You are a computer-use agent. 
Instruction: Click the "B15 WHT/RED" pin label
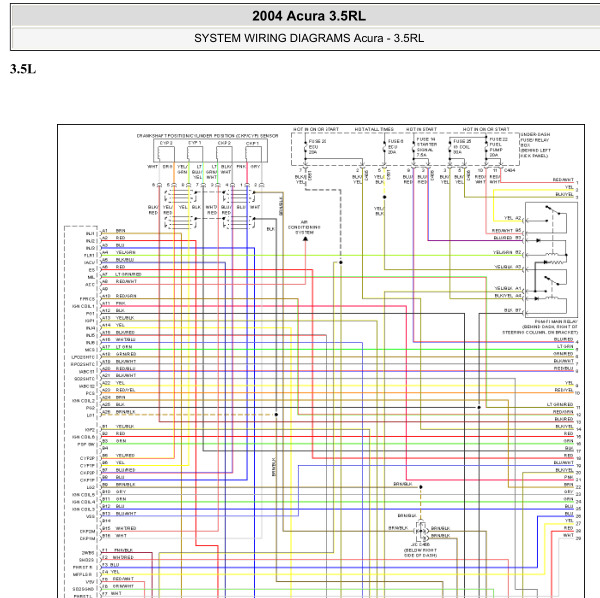click(x=119, y=528)
